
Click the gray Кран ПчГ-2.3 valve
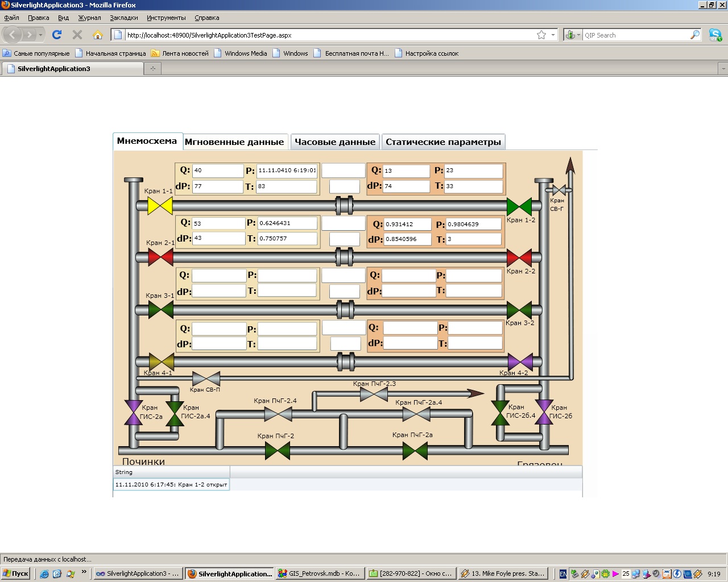[x=374, y=394]
